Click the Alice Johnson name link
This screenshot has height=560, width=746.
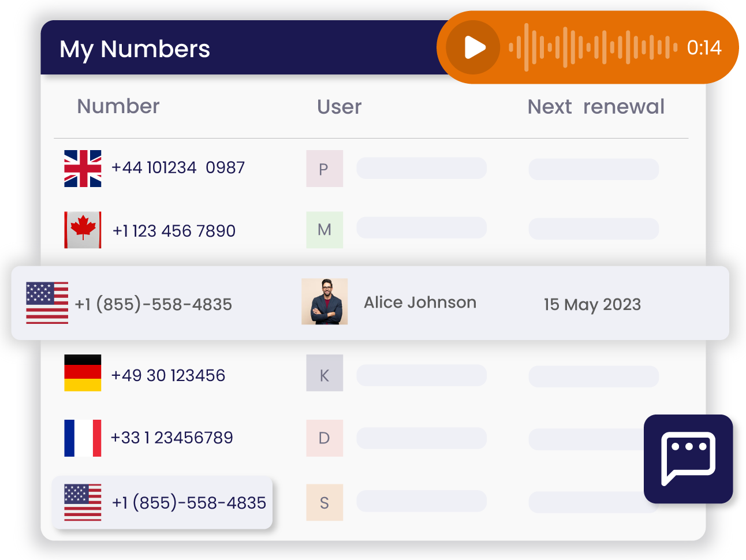point(420,302)
